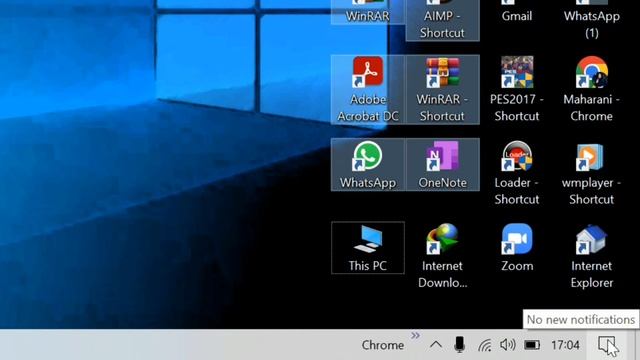640x360 pixels.
Task: Launch the PES2017 - Shortcut icon
Action: (517, 89)
